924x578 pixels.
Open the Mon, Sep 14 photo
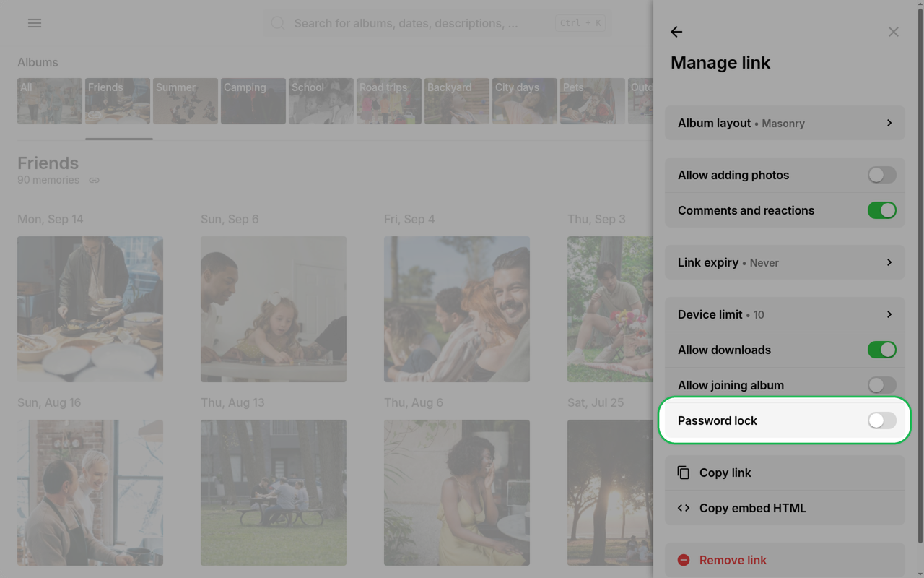pos(90,309)
